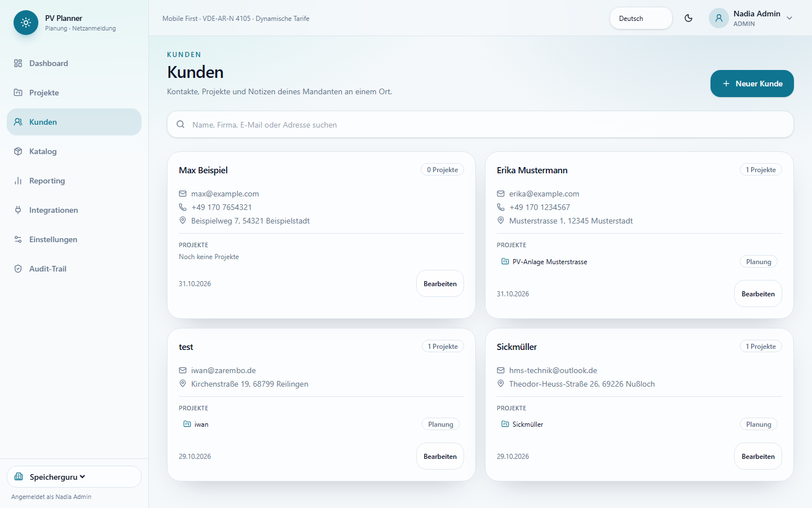Click the Nadia Admin user avatar icon
This screenshot has height=508, width=812.
[719, 18]
